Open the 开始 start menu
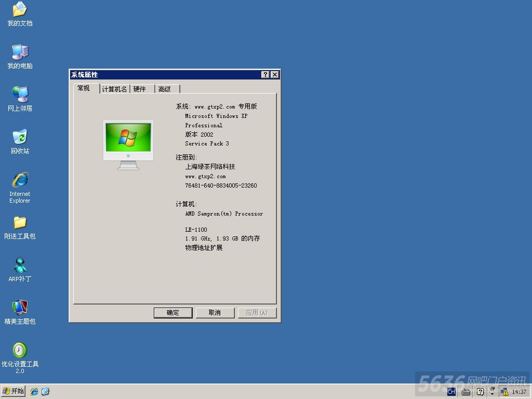The width and height of the screenshot is (532, 399). pyautogui.click(x=13, y=392)
